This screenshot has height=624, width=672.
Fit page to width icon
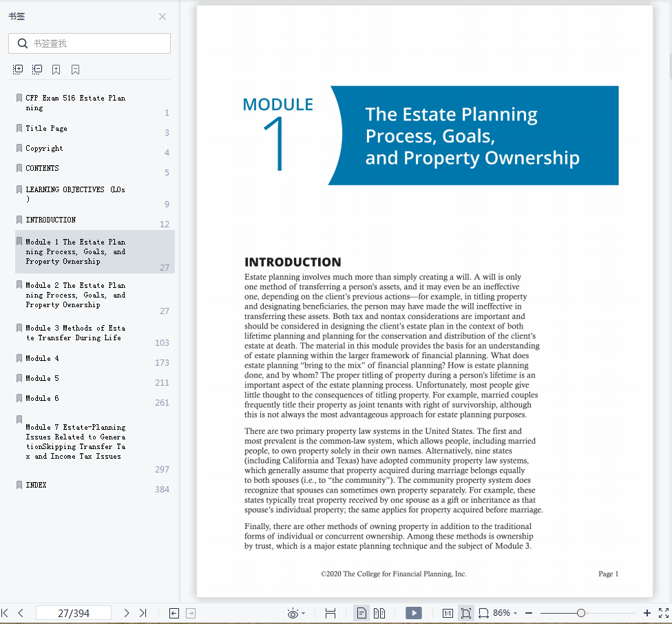coord(483,613)
